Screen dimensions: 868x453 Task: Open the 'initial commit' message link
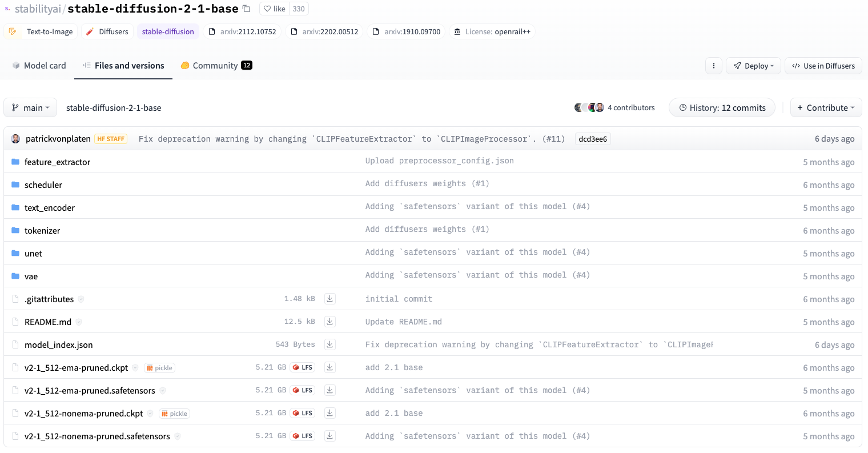(399, 299)
